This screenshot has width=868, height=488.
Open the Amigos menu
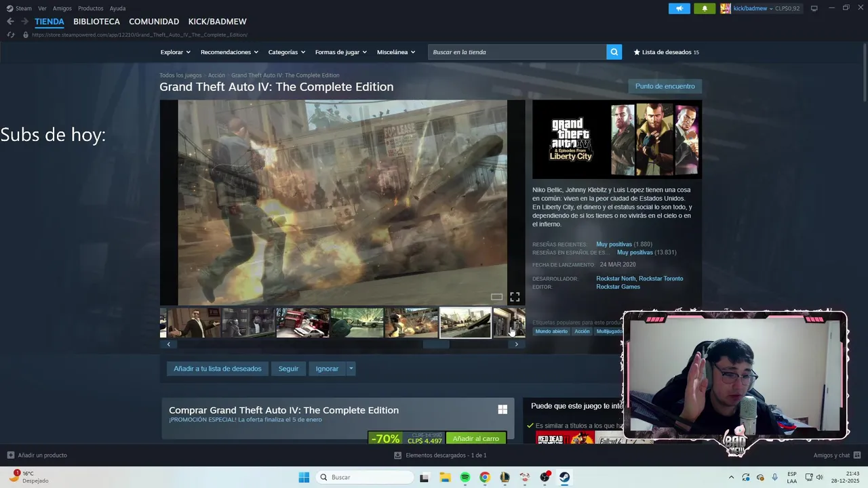pyautogui.click(x=62, y=8)
